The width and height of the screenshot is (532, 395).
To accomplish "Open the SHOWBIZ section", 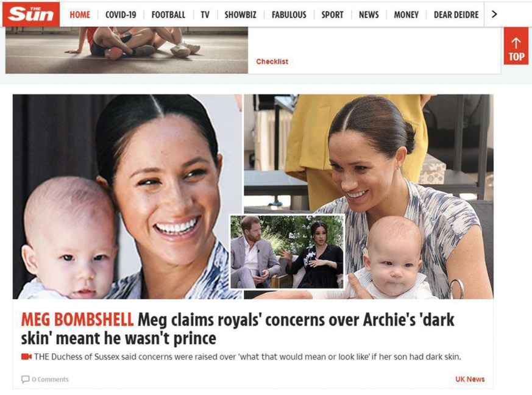I will (x=240, y=15).
